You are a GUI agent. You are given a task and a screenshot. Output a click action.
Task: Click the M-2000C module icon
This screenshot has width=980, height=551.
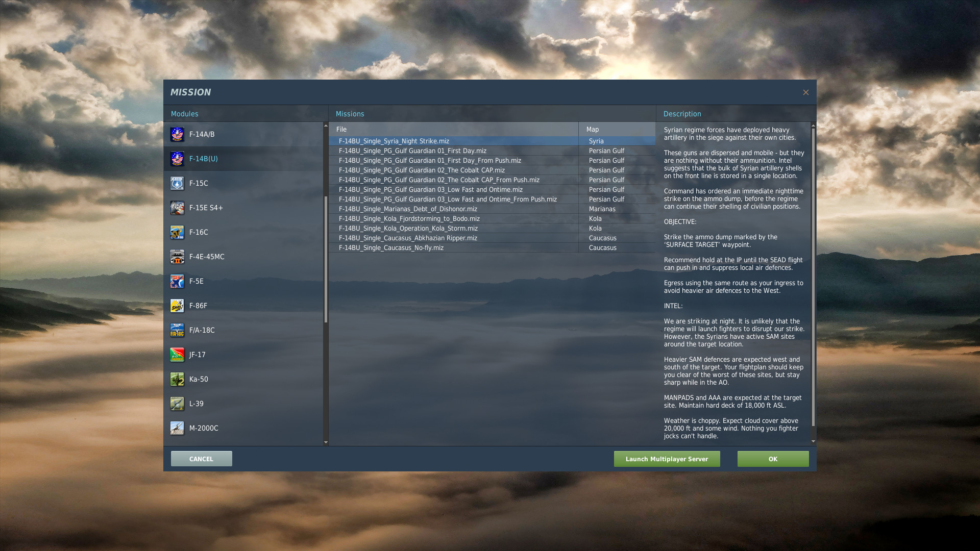[x=177, y=428]
